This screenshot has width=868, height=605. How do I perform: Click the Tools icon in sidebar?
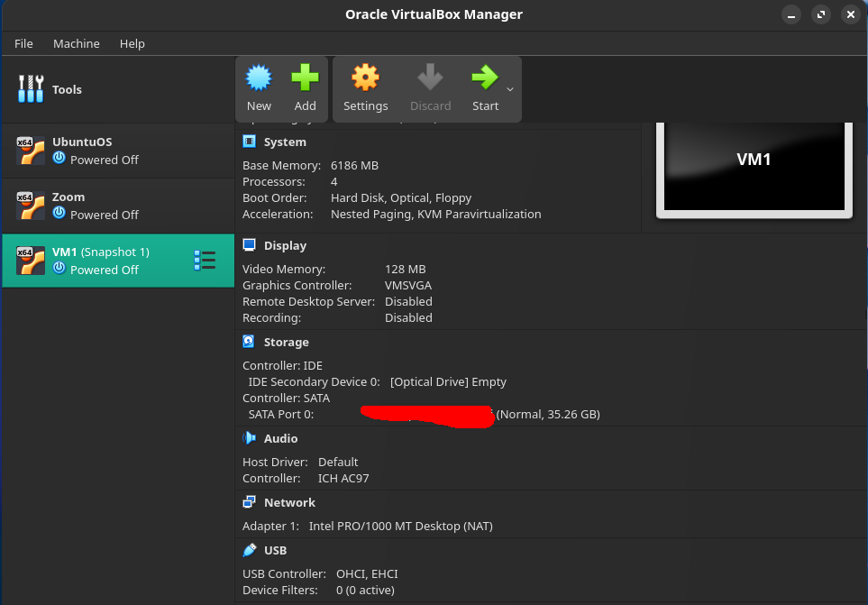tap(31, 89)
